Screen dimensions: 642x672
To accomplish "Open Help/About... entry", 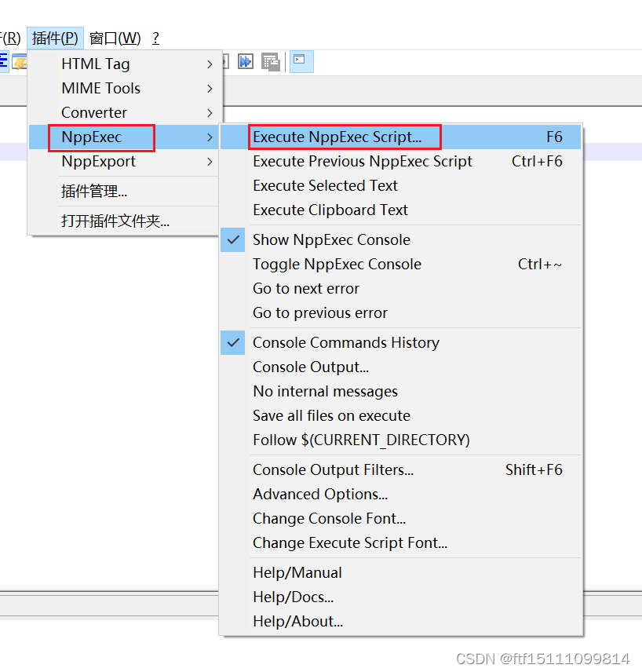I will 400,622.
